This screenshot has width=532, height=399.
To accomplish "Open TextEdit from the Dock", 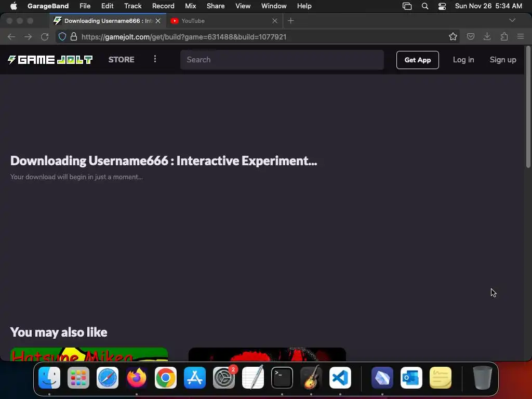I will 253,378.
